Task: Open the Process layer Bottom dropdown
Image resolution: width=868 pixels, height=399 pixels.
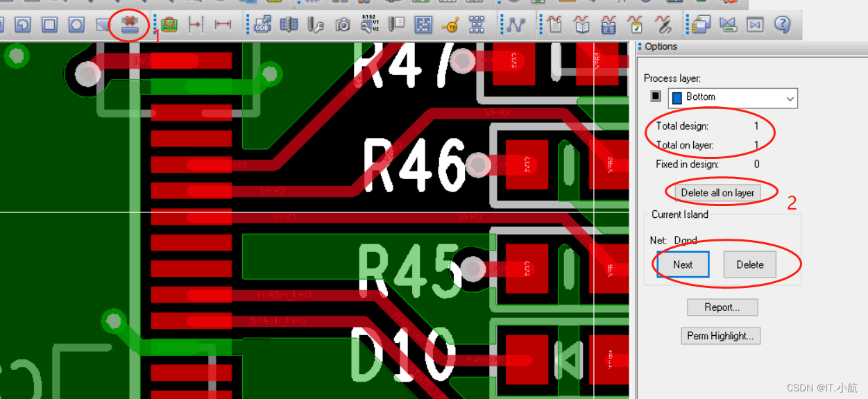Action: 733,98
